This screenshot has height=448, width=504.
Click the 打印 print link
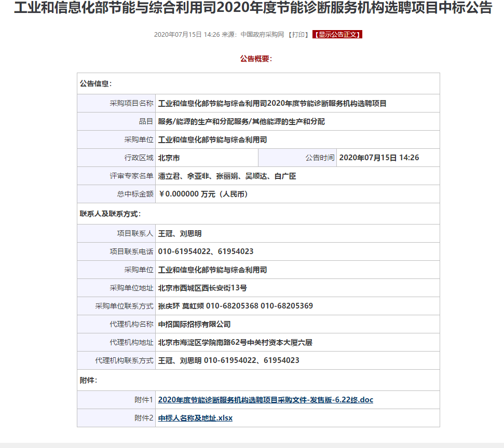298,35
